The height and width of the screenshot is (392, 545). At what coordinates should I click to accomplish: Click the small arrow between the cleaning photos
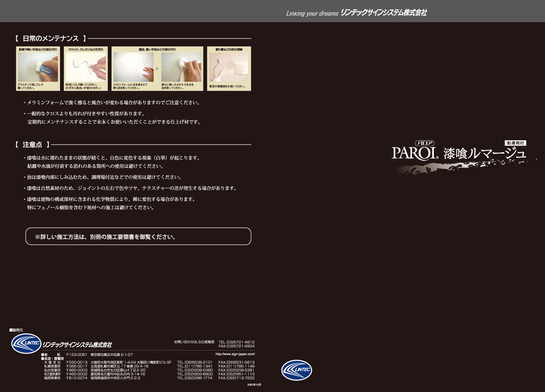coord(157,69)
